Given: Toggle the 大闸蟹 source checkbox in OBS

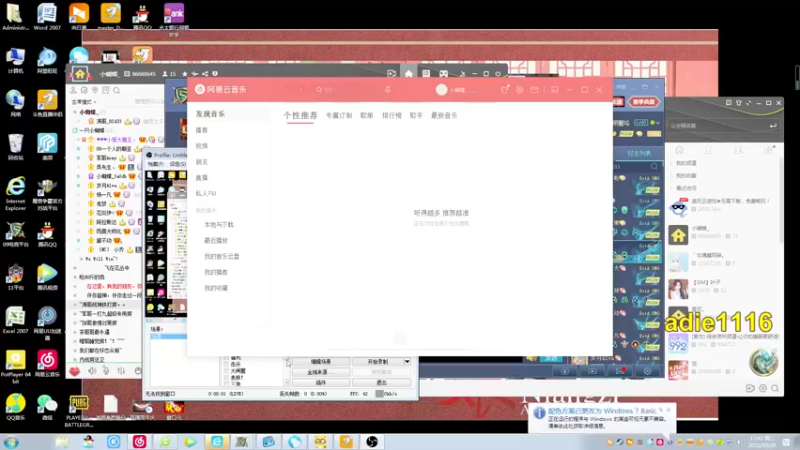Looking at the screenshot, I should (227, 371).
